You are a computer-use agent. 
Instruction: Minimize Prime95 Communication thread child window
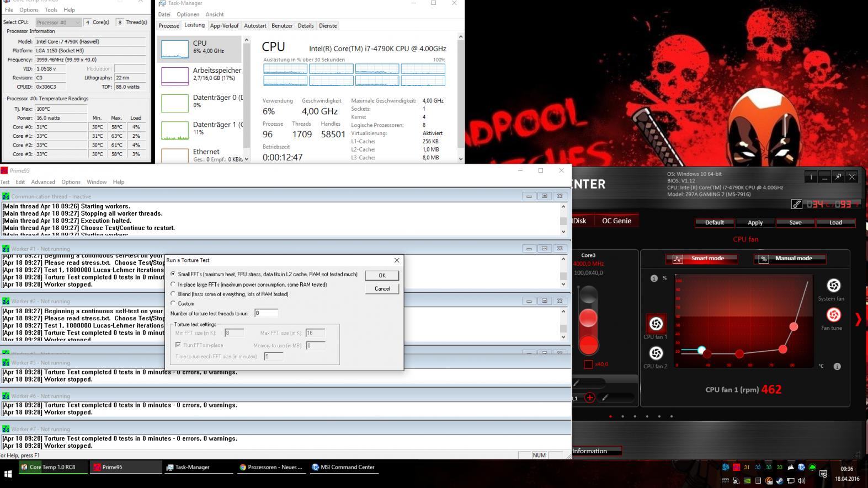click(529, 196)
